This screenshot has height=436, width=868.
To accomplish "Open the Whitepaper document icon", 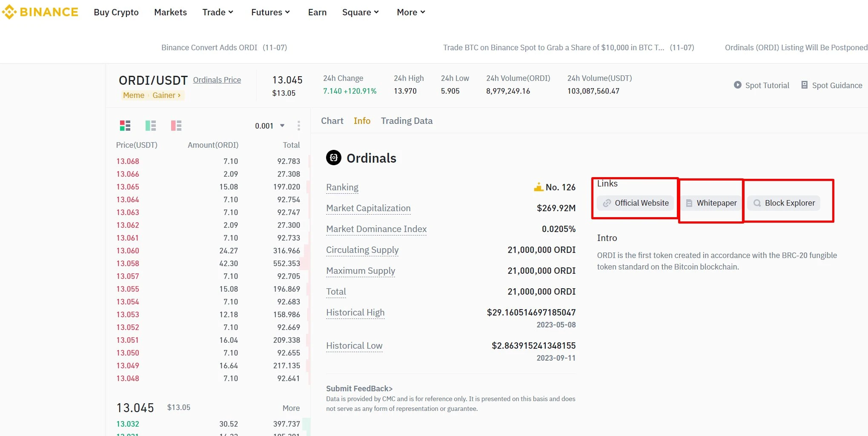I will tap(710, 203).
